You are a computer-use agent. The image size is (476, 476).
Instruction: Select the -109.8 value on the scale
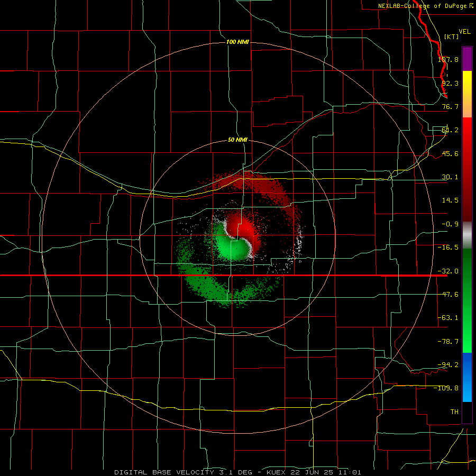(x=446, y=388)
